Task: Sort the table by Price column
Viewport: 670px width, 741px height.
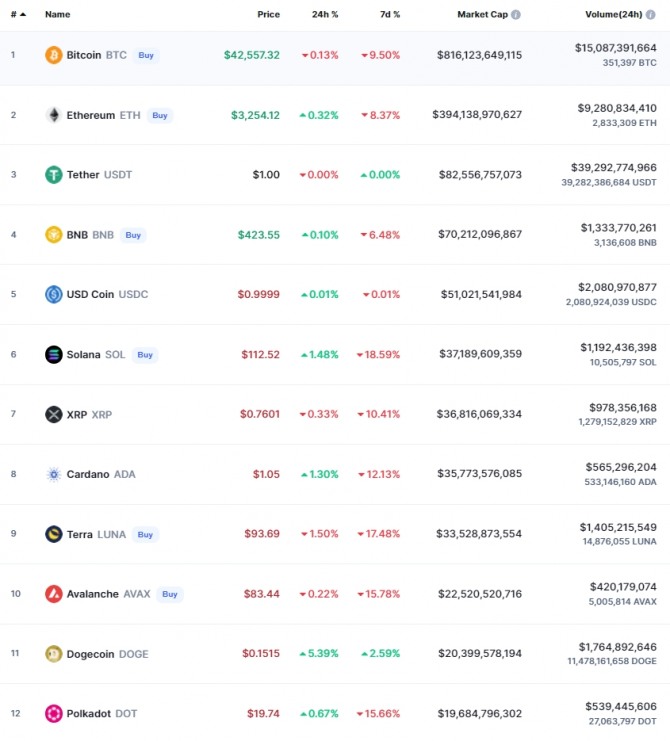Action: (x=268, y=15)
